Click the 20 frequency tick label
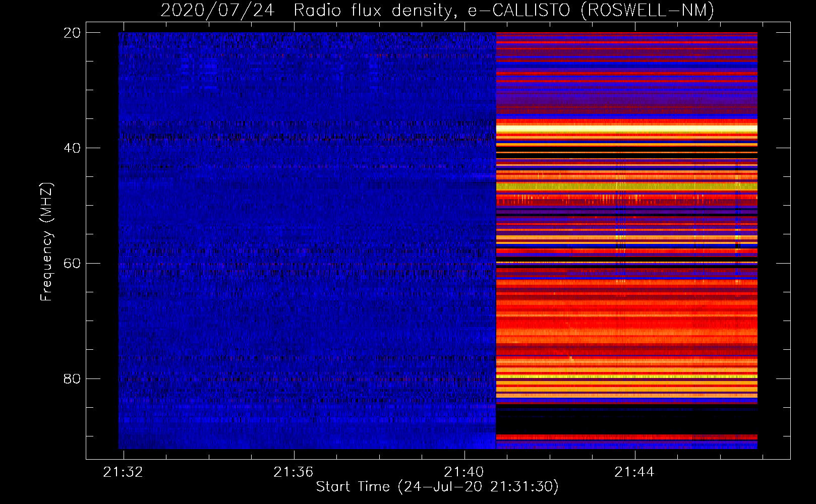 (72, 33)
